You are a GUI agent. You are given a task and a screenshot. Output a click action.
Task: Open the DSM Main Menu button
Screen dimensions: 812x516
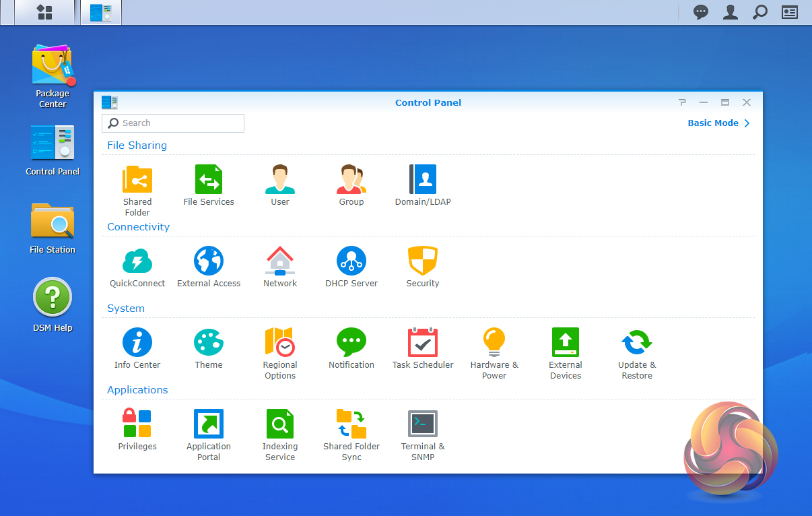coord(44,12)
